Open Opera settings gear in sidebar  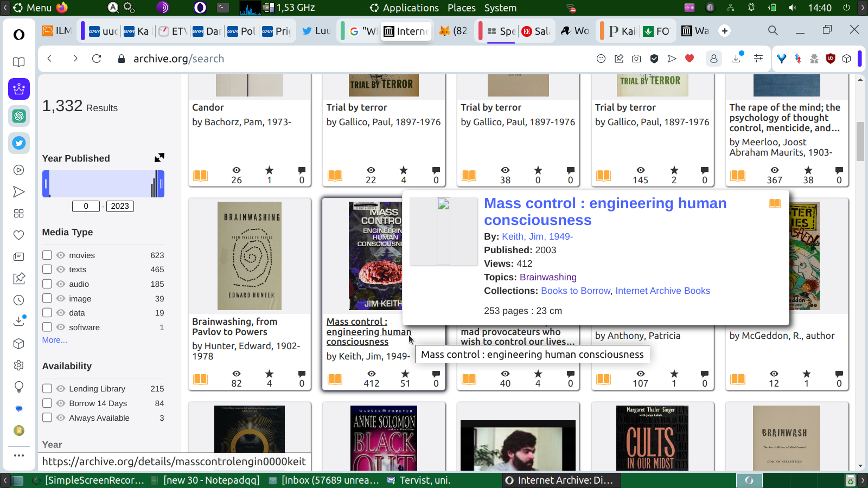pos(19,365)
